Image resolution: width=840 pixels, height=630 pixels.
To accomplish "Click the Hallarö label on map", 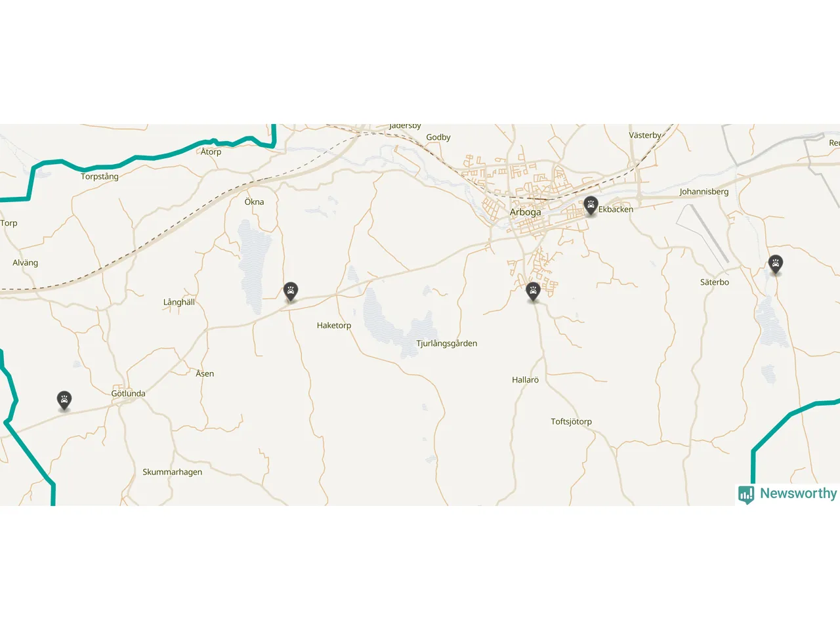I will (525, 380).
